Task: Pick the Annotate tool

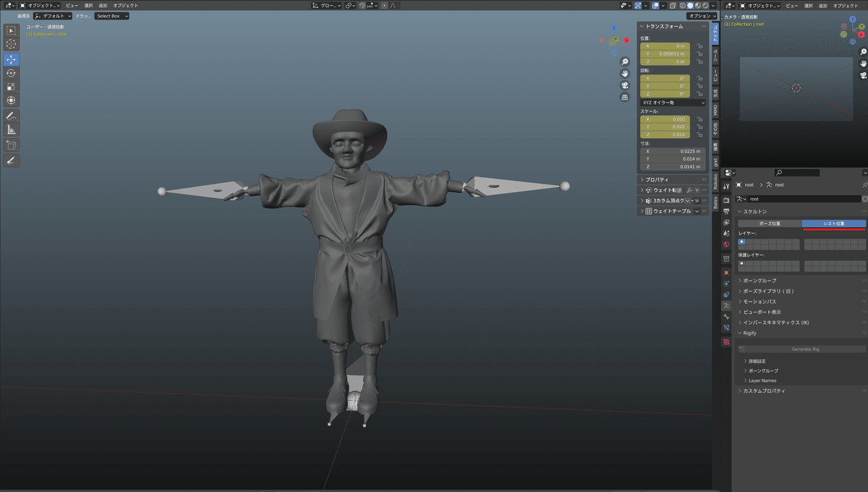Action: [11, 115]
